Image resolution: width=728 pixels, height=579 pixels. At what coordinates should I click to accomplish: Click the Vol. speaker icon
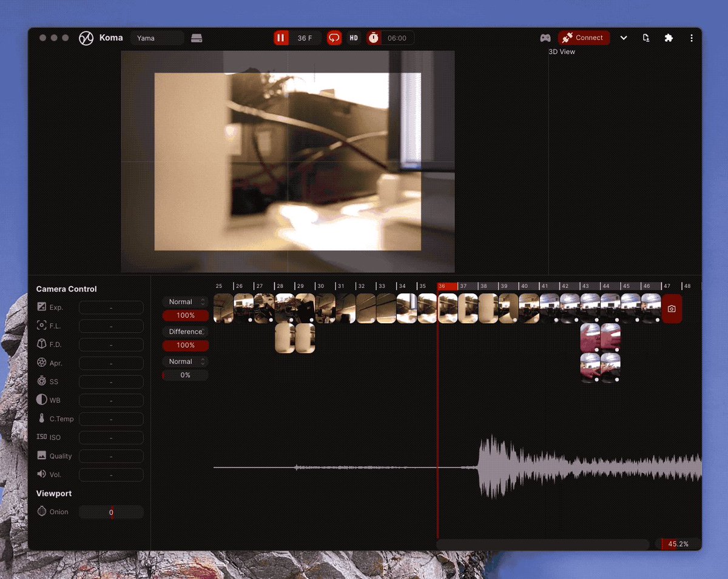pyautogui.click(x=42, y=474)
